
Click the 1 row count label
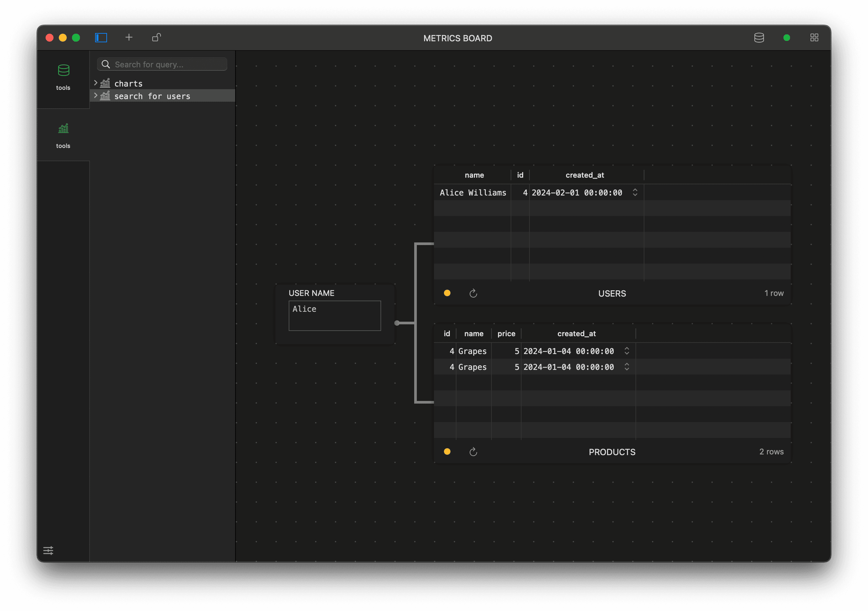[774, 293]
